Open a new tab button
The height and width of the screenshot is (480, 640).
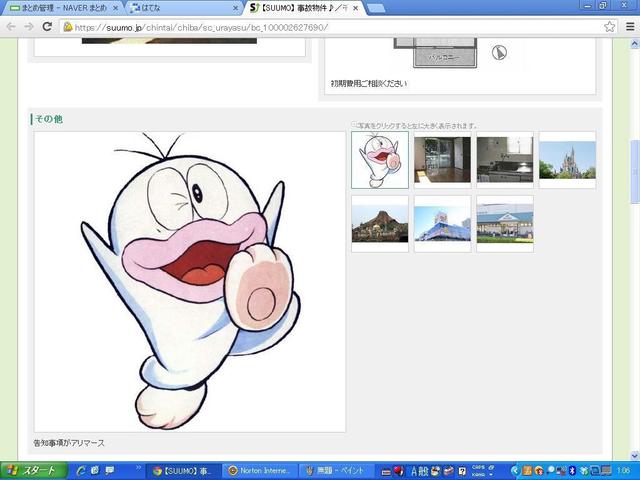point(376,8)
